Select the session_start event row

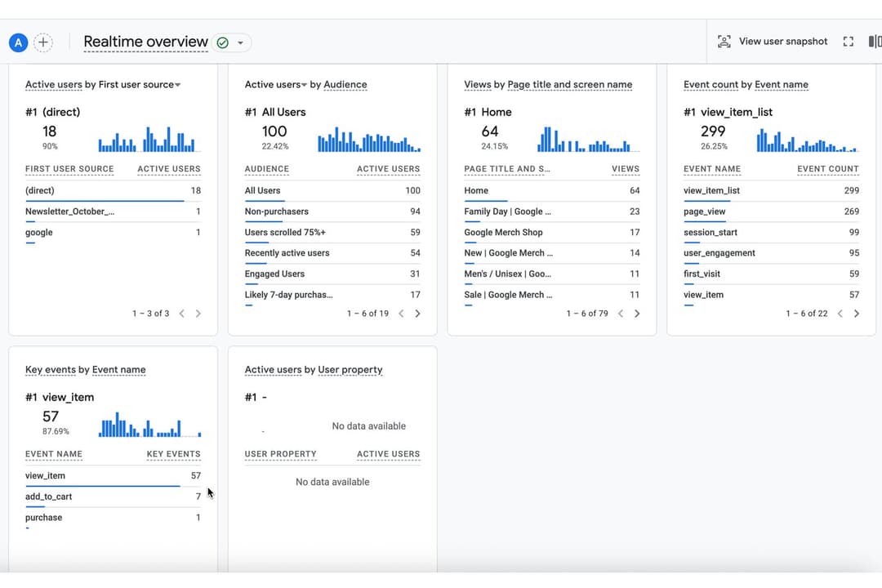pos(771,233)
